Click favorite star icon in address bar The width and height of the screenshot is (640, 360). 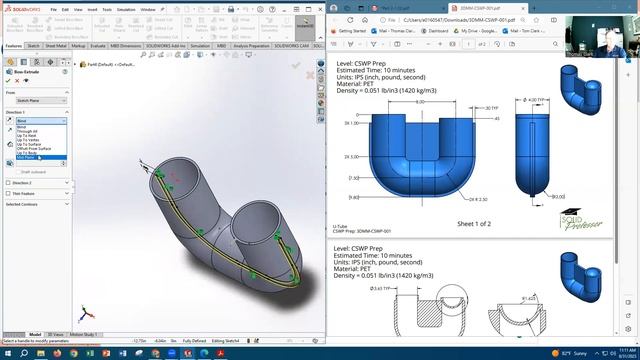click(536, 20)
